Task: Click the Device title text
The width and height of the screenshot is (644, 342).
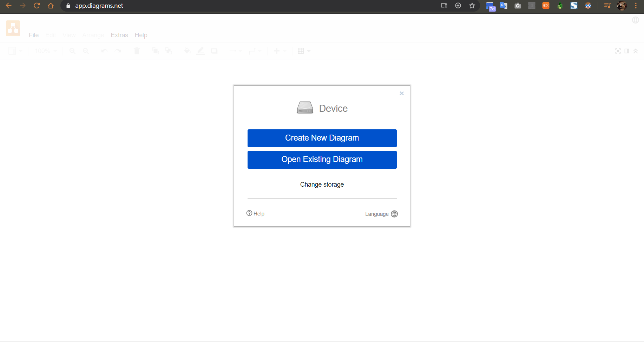Action: (x=333, y=108)
